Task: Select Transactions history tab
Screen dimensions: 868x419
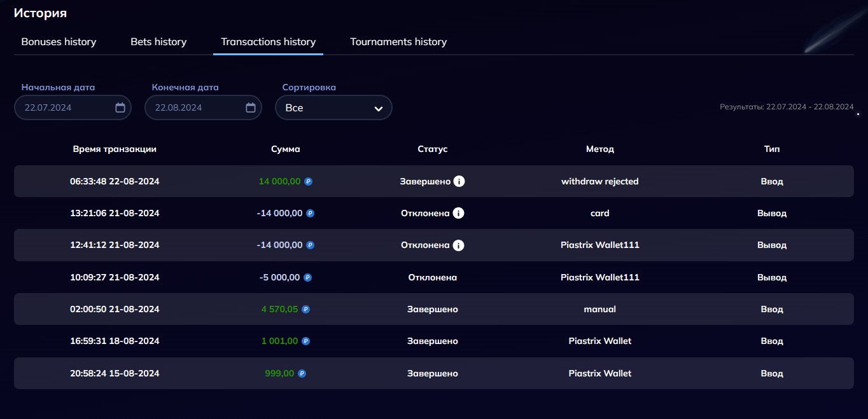Action: point(268,42)
